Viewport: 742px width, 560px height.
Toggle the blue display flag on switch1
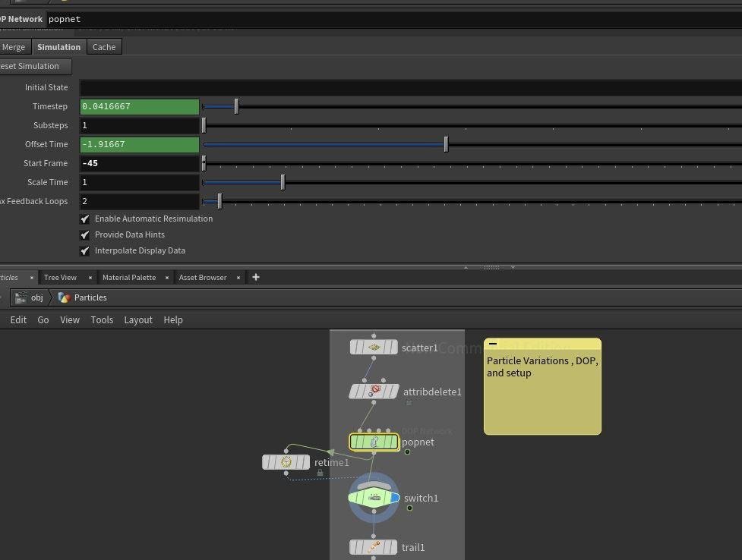click(x=394, y=498)
